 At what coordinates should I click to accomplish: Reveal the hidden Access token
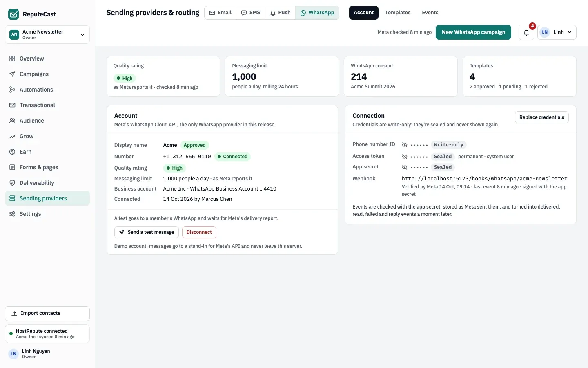click(405, 157)
